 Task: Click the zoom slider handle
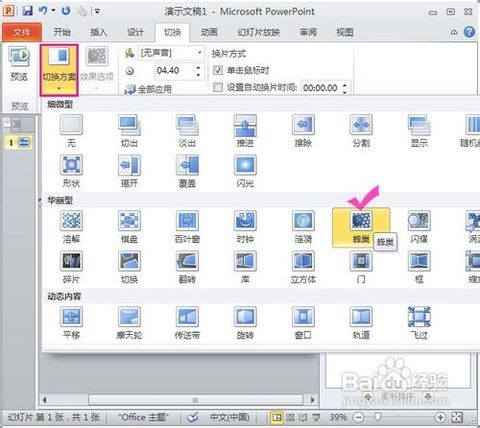[x=377, y=417]
